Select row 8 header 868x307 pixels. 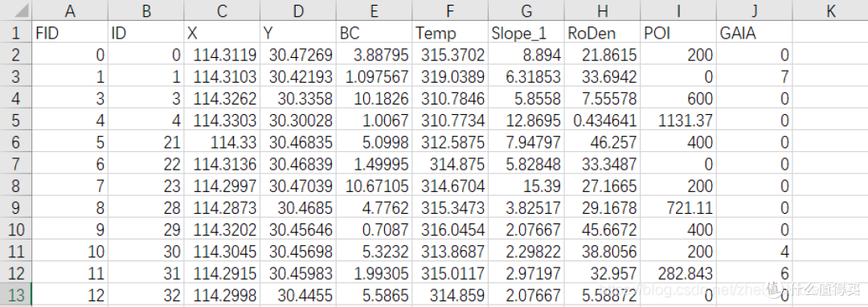[x=15, y=186]
